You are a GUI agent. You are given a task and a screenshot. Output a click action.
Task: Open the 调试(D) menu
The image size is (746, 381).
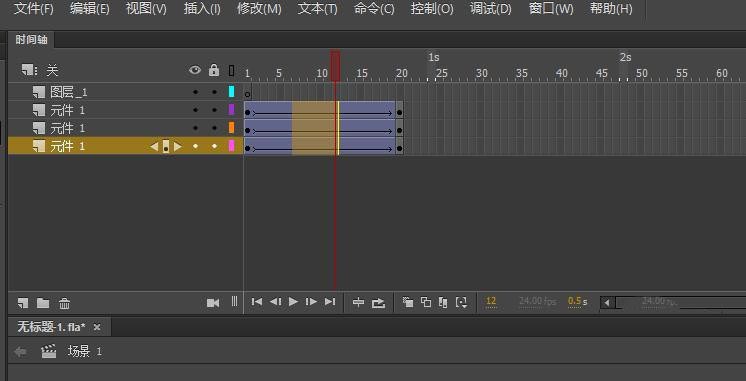(491, 9)
